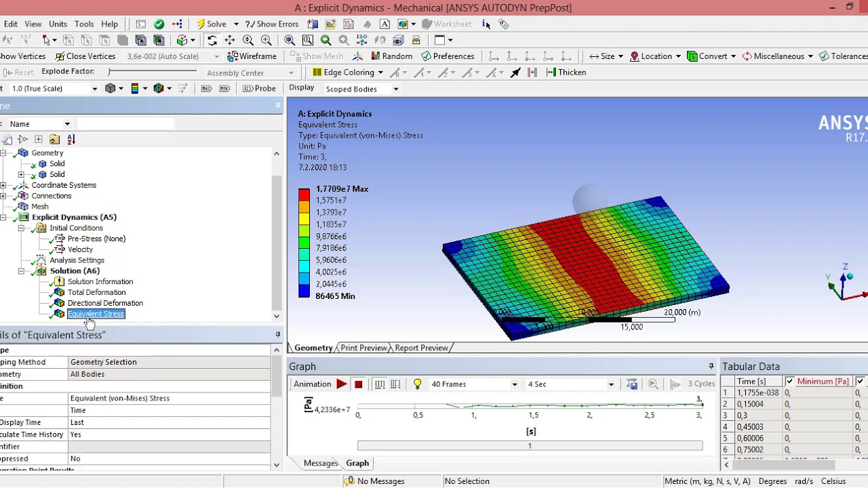
Task: Pin the Details panel
Action: [x=278, y=335]
